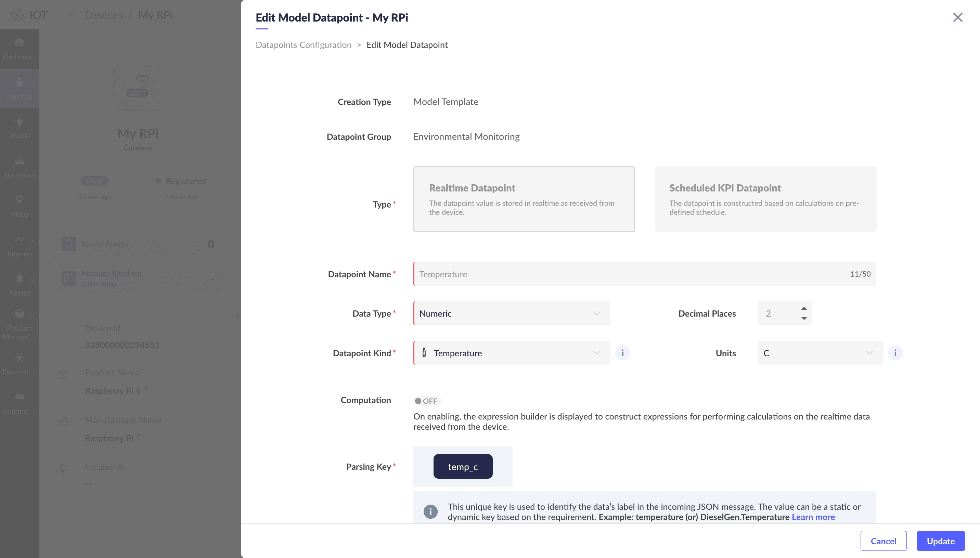Image resolution: width=980 pixels, height=558 pixels.
Task: Open the Learn more link
Action: coord(813,517)
